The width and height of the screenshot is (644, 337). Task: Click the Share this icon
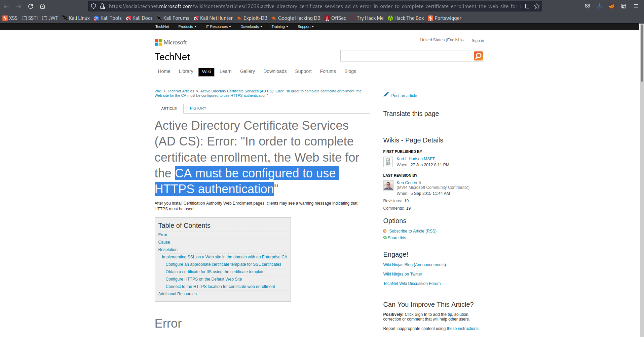385,238
